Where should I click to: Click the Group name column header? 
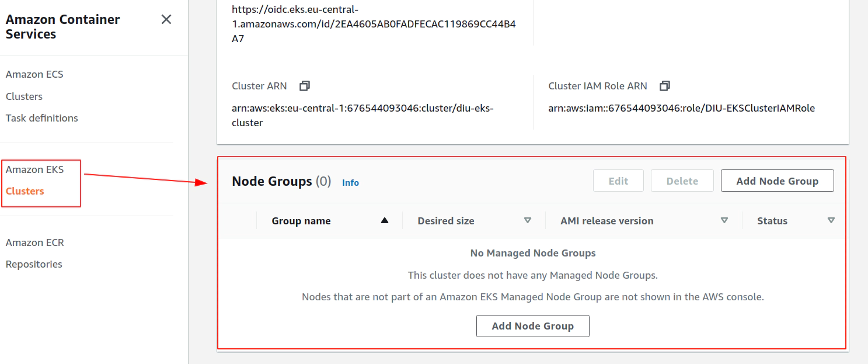(301, 221)
